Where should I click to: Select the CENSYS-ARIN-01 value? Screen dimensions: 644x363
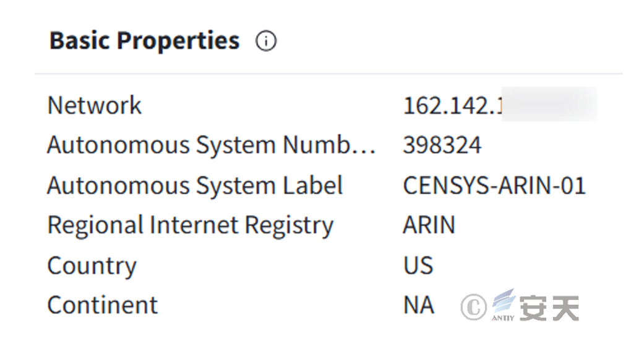pyautogui.click(x=494, y=186)
